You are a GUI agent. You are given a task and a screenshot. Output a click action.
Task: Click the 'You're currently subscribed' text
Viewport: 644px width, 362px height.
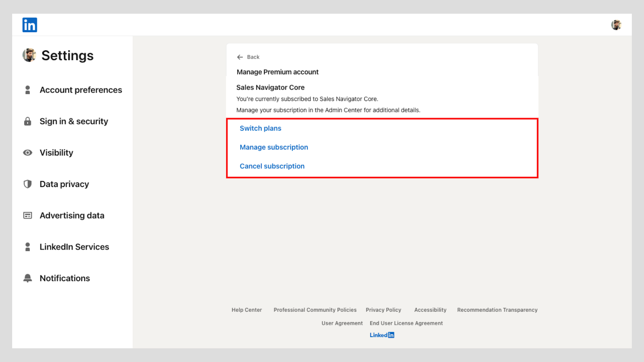click(307, 99)
